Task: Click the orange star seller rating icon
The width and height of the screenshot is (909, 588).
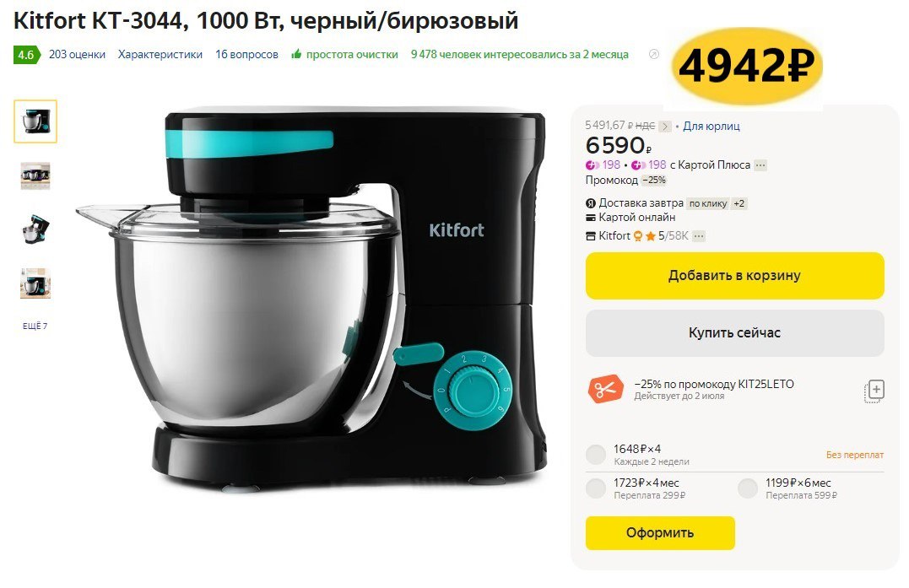Action: coord(651,235)
